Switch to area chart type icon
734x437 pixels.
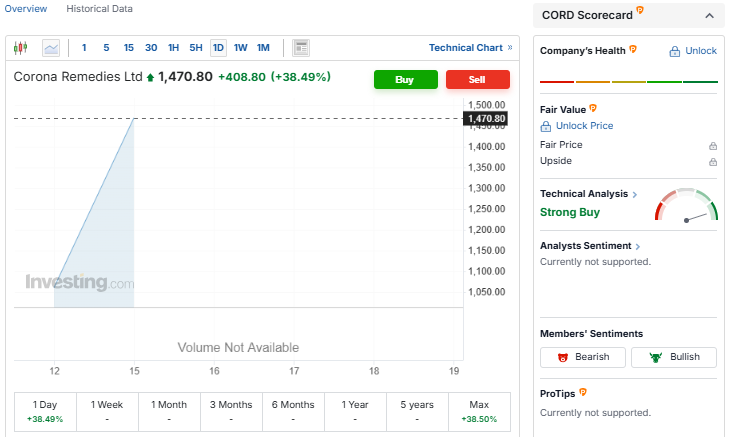51,48
